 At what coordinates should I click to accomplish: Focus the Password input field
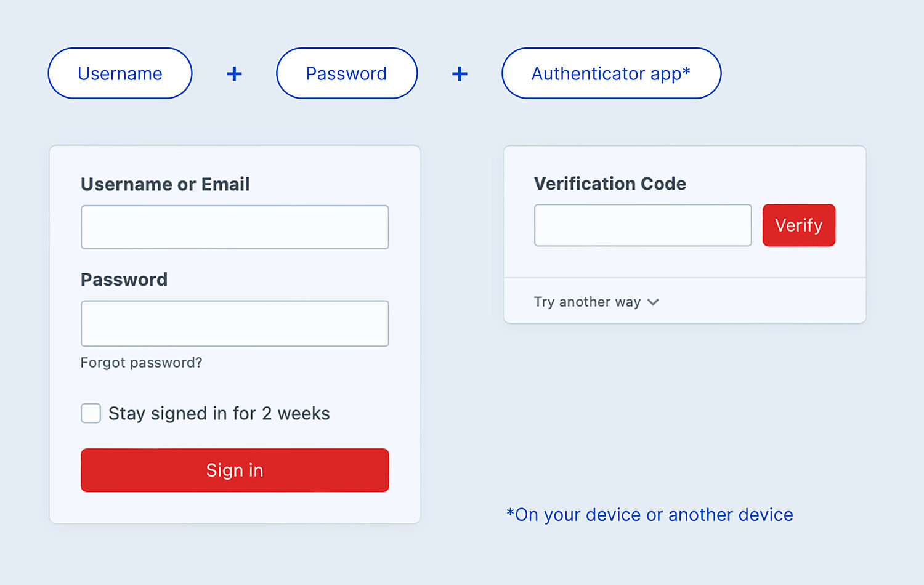pos(235,323)
